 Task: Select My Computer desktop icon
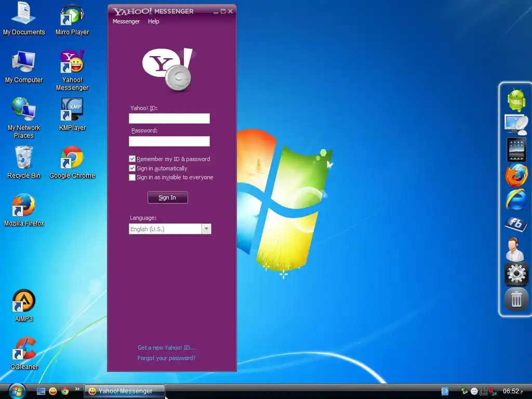[x=24, y=67]
